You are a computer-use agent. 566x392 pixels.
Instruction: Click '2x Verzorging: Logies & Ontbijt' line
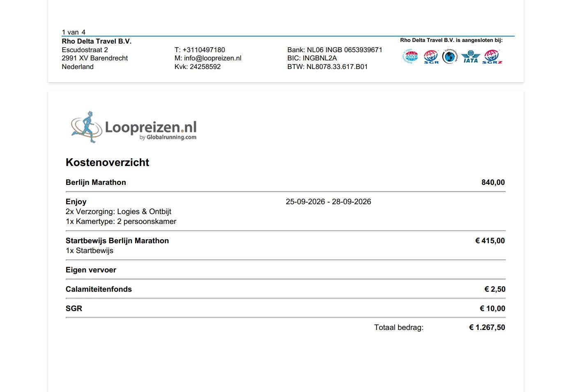[x=118, y=212]
